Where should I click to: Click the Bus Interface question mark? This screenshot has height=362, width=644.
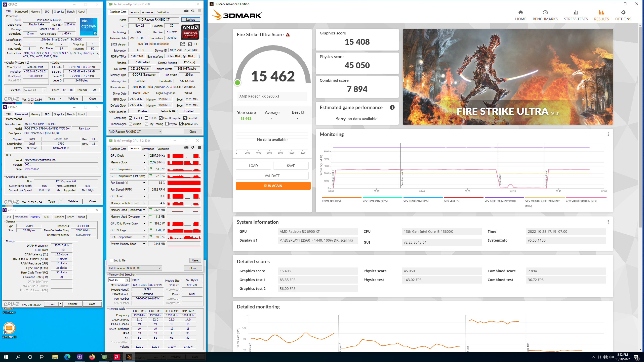[199, 56]
